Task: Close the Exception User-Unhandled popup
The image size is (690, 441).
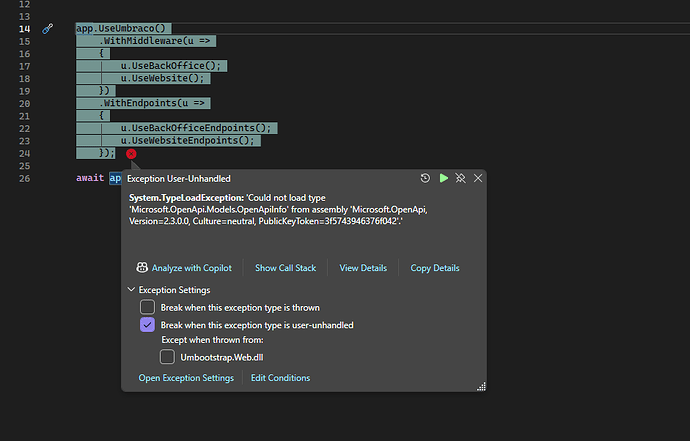Action: point(478,178)
